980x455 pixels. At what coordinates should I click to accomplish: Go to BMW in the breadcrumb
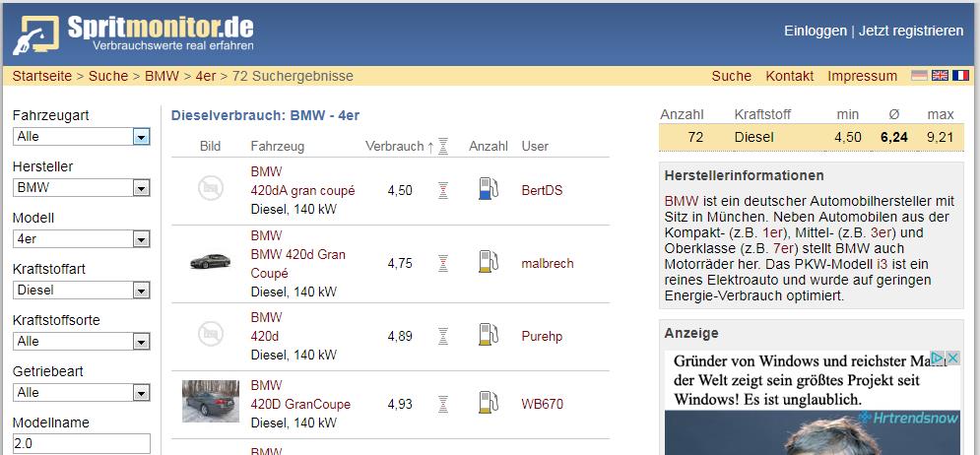pos(162,76)
